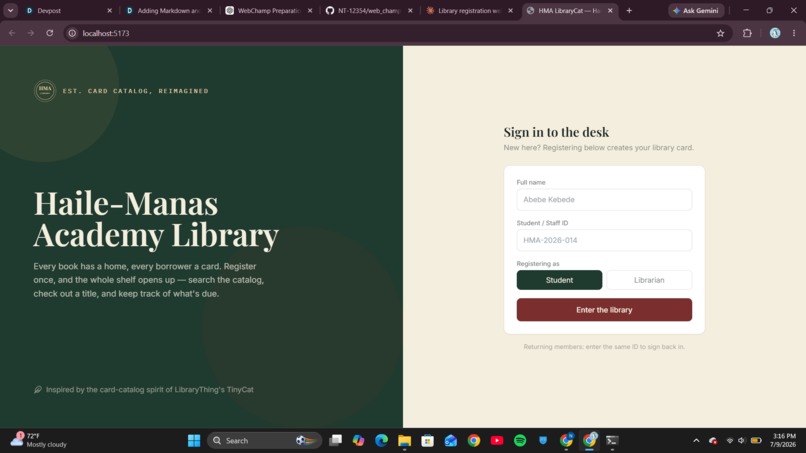806x453 pixels.
Task: Open the browser extensions puzzle icon
Action: 747,33
